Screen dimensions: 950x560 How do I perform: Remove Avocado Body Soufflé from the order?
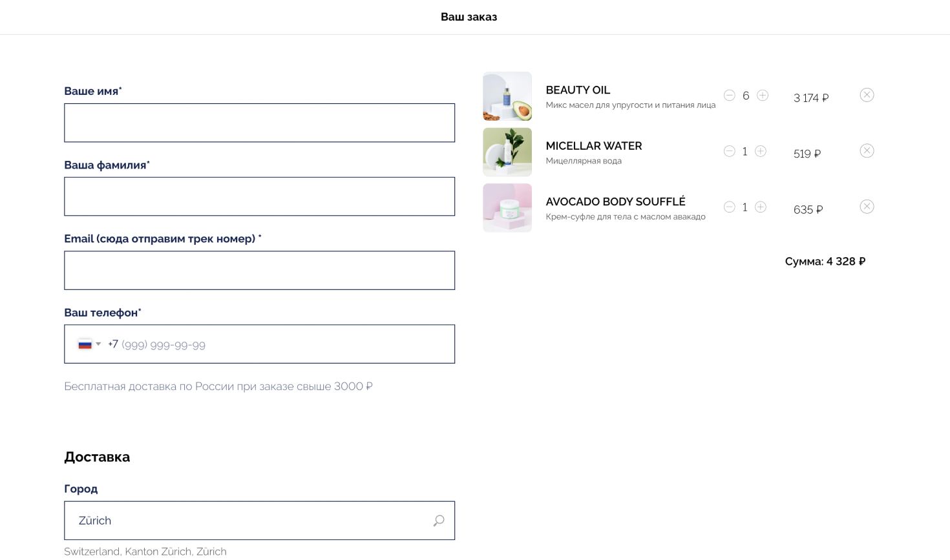(x=867, y=207)
